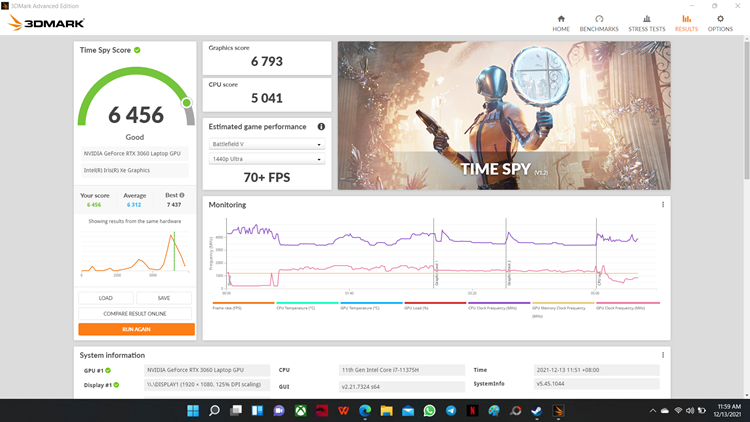This screenshot has height=422, width=750.
Task: Open the Mail app on the taskbar
Action: coord(408,411)
